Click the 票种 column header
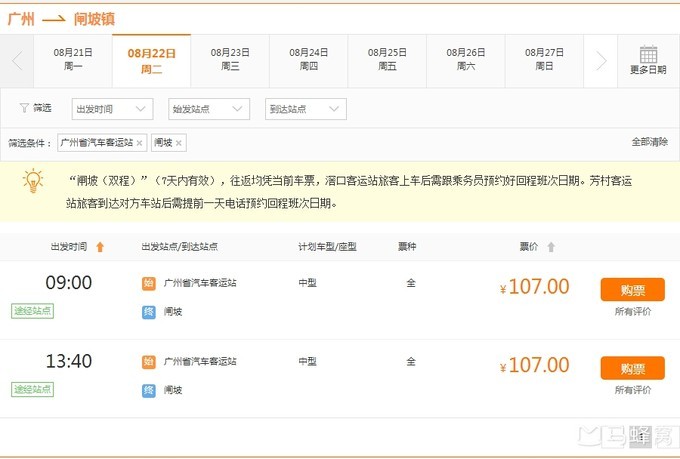This screenshot has height=459, width=680. (407, 247)
